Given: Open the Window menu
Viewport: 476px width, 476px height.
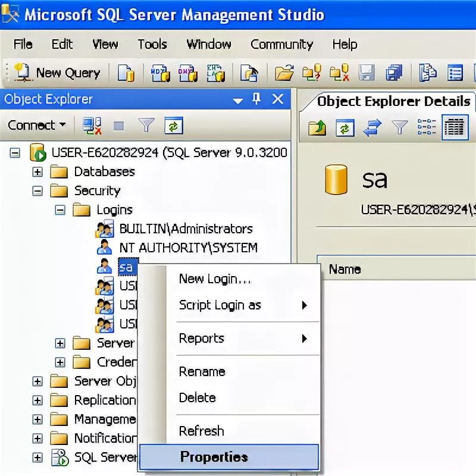Looking at the screenshot, I should point(209,44).
